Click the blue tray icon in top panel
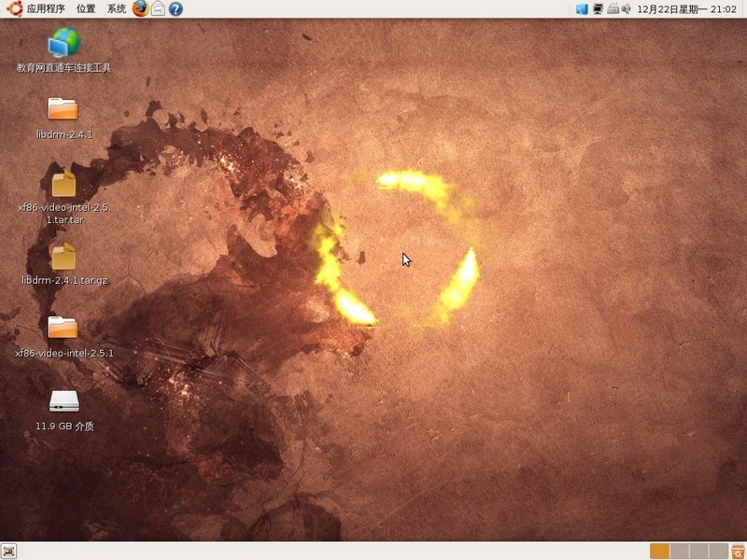 point(582,8)
